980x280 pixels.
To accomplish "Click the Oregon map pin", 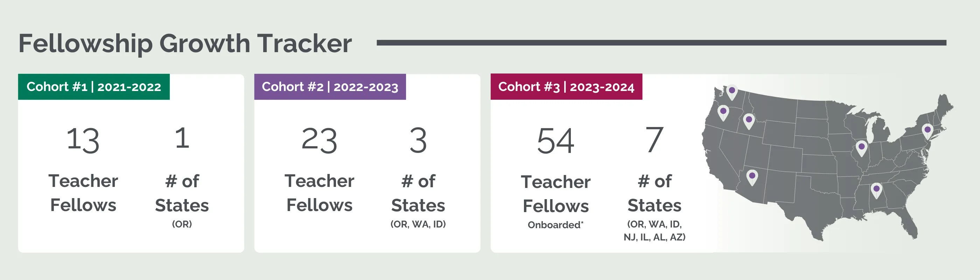I will click(x=723, y=113).
